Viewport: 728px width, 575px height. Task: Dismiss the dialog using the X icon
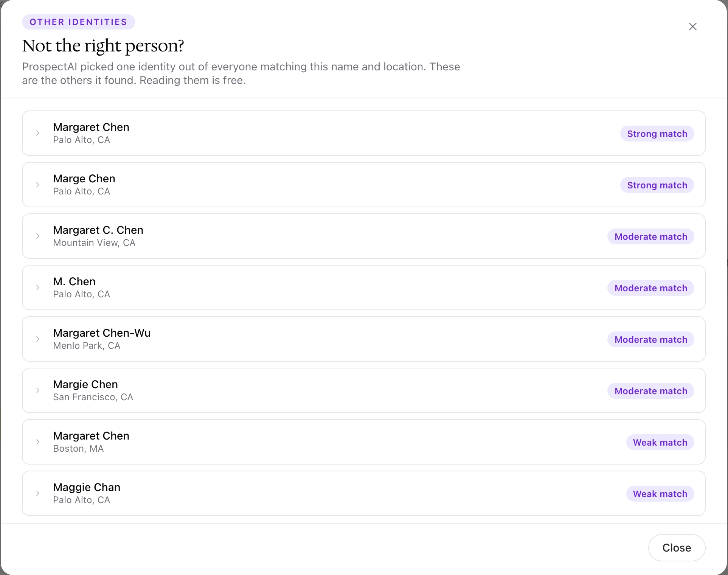click(693, 26)
